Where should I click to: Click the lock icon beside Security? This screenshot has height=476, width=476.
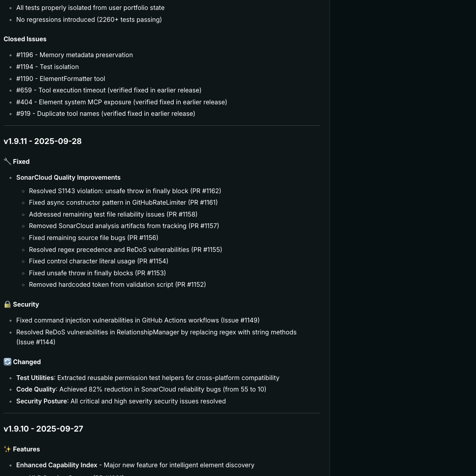click(x=8, y=304)
